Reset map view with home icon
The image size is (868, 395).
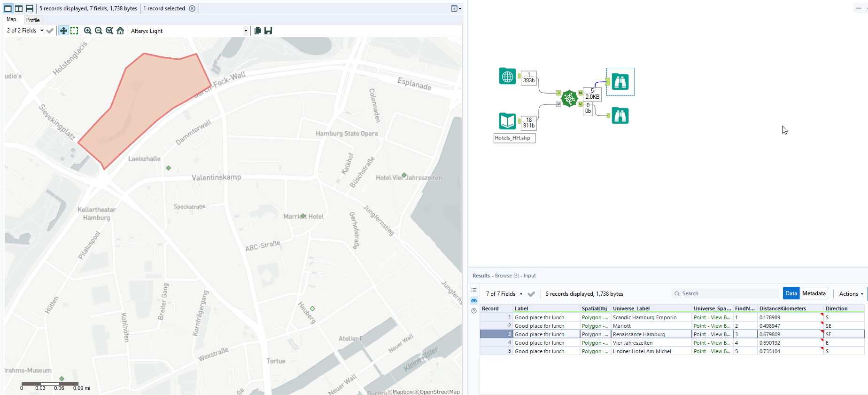[120, 31]
